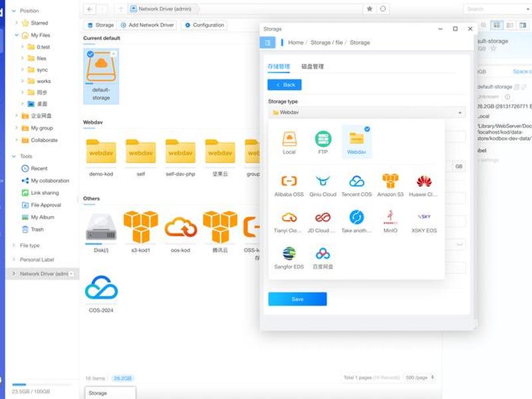Open the Storage type dropdown
This screenshot has width=532, height=399.
coord(367,112)
